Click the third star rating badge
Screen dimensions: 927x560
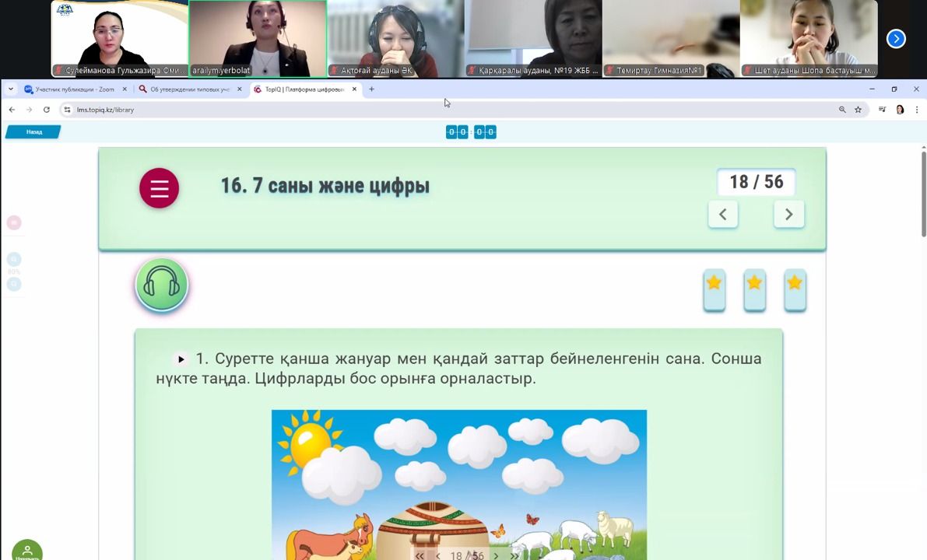pos(795,288)
